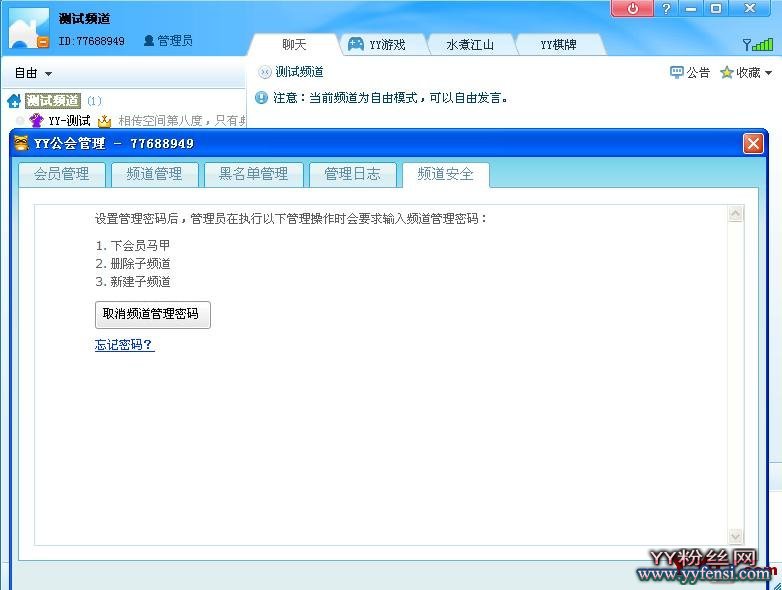Open the 自由 mode dropdown
Viewport: 782px width, 590px height.
pyautogui.click(x=33, y=73)
